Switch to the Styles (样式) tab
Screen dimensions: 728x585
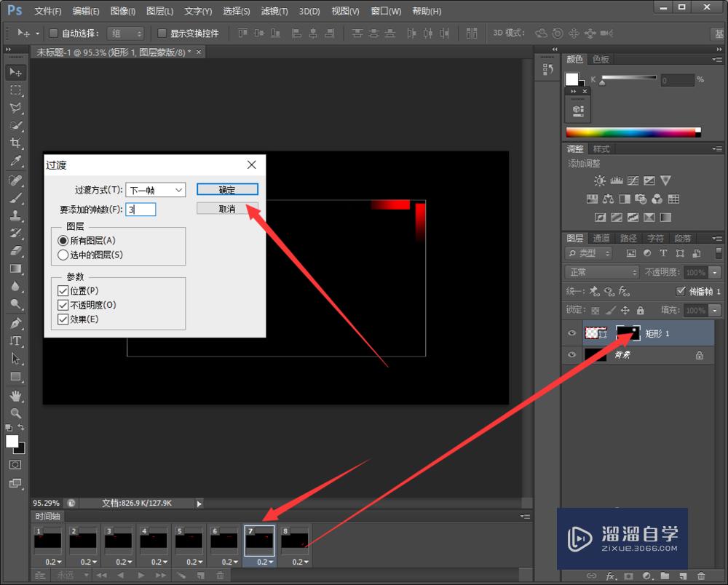[601, 149]
